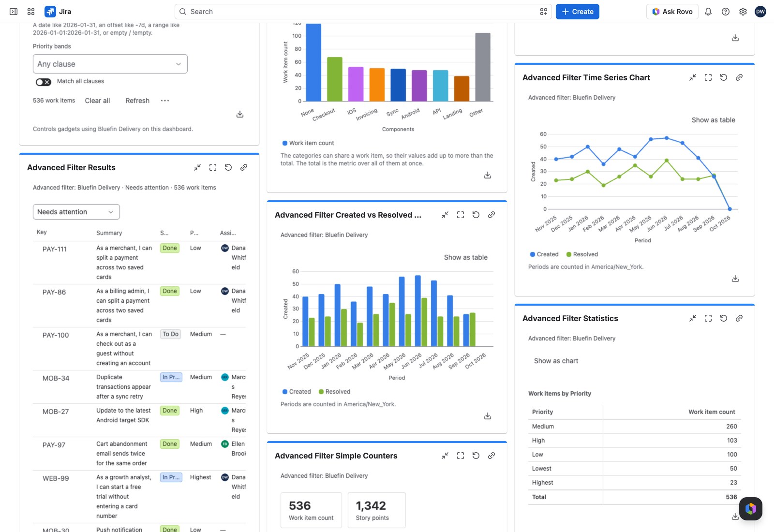This screenshot has width=774, height=532.
Task: Copy link of Advanced Filter Results gadget
Action: (x=244, y=167)
